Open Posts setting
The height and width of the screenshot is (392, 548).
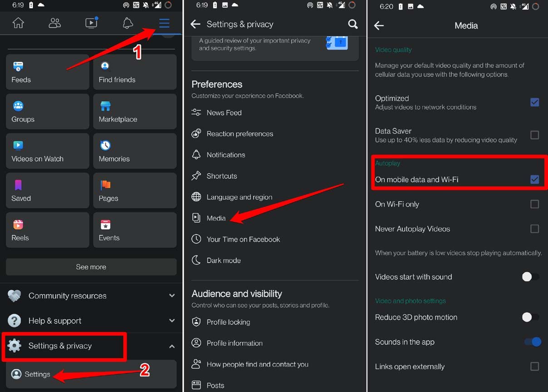pyautogui.click(x=275, y=385)
